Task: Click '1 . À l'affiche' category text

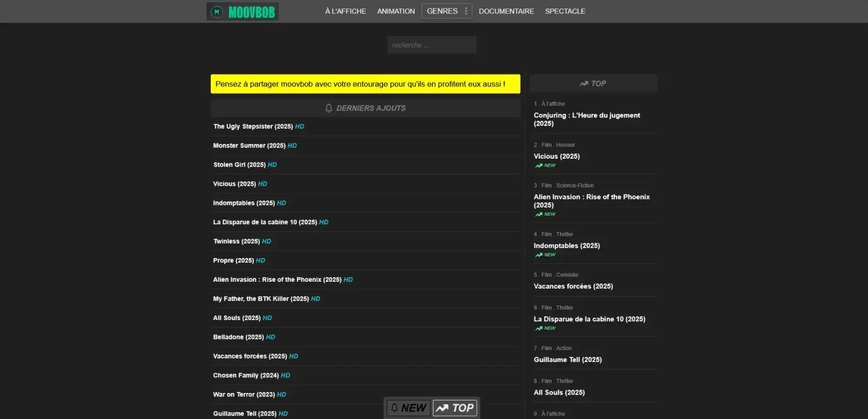Action: click(x=549, y=104)
